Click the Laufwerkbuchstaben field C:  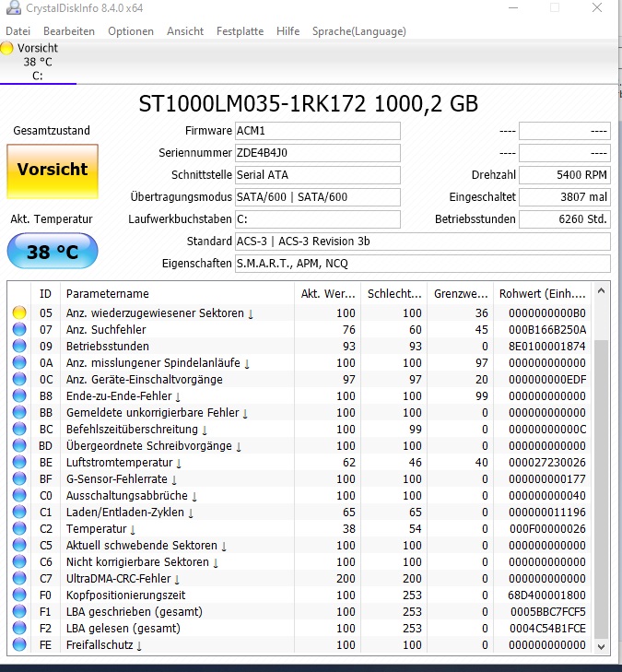click(317, 219)
